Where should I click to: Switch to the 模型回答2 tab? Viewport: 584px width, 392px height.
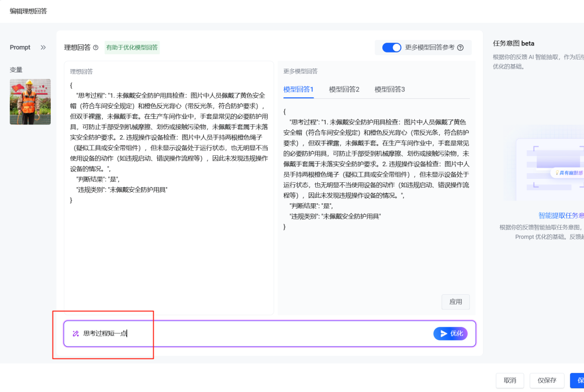tap(344, 89)
